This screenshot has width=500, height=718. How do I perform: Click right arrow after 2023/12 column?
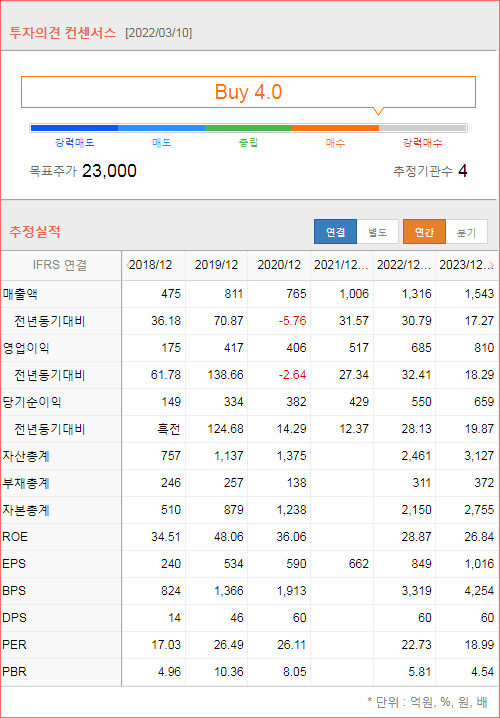(492, 265)
